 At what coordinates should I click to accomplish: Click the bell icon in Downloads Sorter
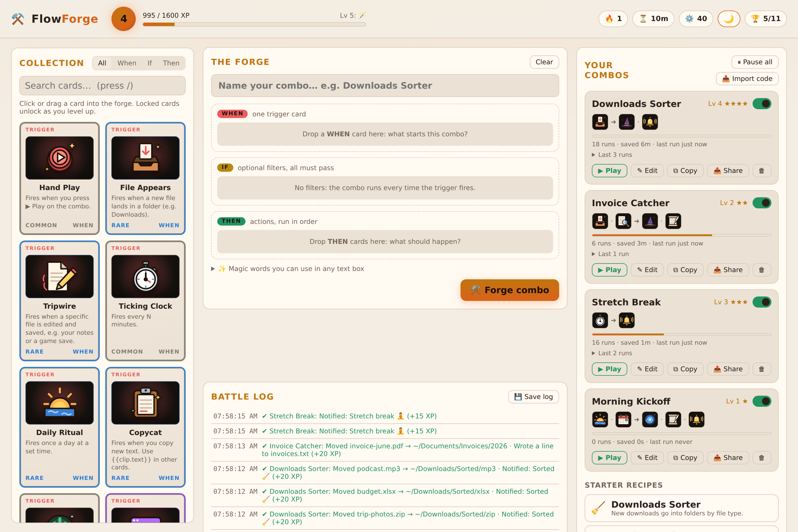pos(650,122)
